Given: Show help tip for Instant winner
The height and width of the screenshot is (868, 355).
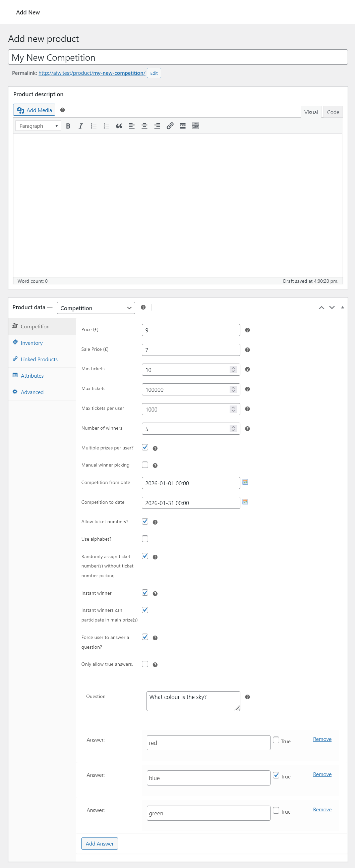Looking at the screenshot, I should coord(155,594).
